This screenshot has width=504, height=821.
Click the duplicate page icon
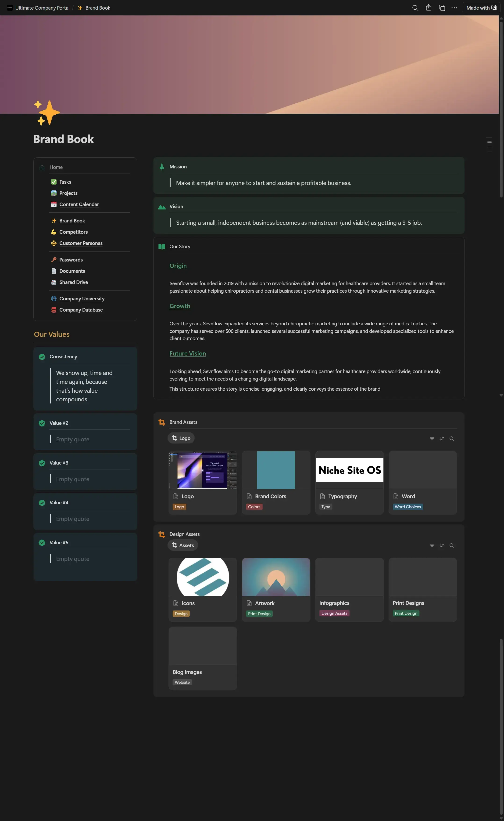pyautogui.click(x=442, y=8)
